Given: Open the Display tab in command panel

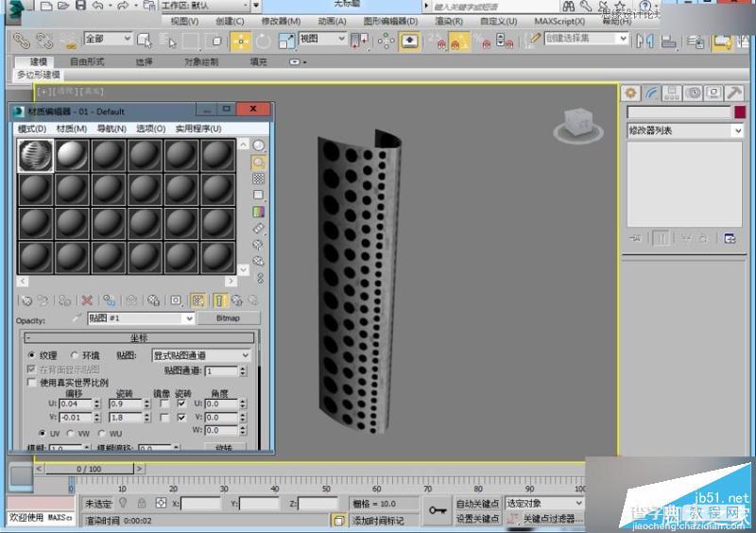Looking at the screenshot, I should click(714, 94).
